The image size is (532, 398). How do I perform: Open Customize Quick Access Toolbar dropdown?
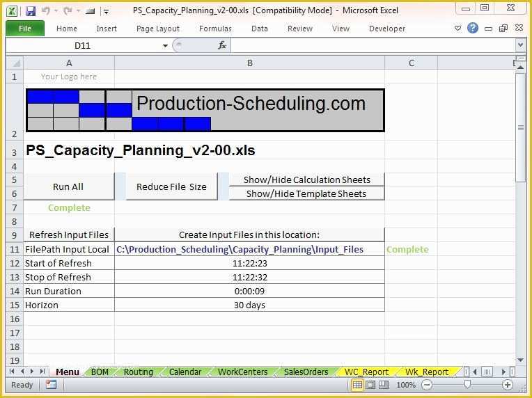click(107, 12)
